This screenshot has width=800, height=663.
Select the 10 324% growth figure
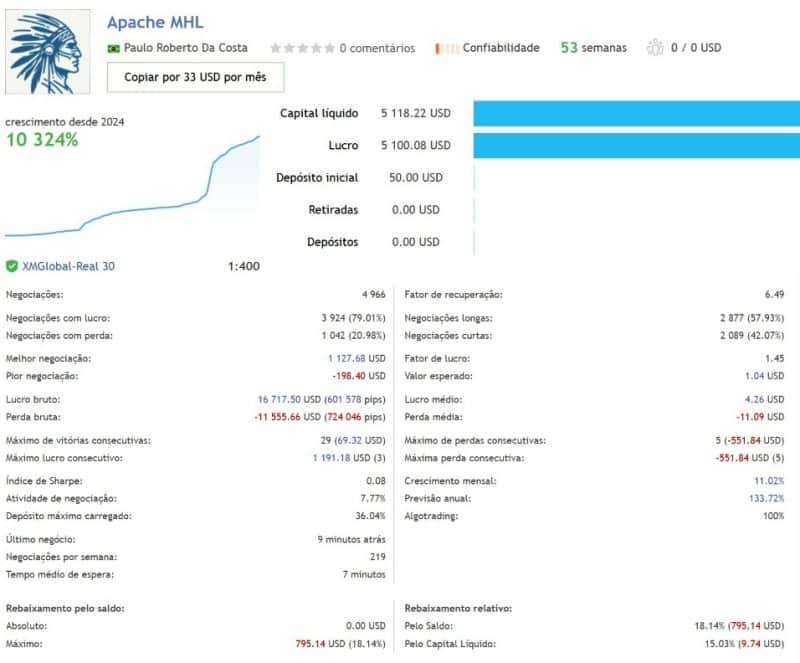42,140
